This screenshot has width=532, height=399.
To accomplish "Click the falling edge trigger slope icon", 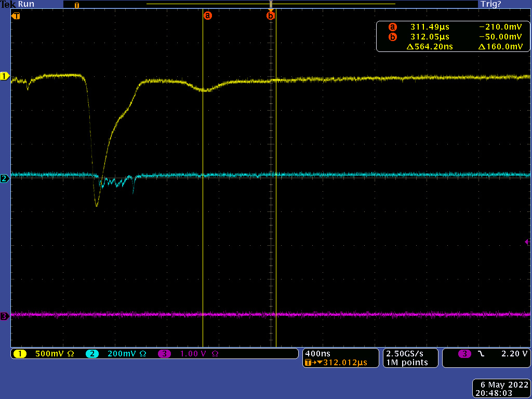I will pos(480,354).
